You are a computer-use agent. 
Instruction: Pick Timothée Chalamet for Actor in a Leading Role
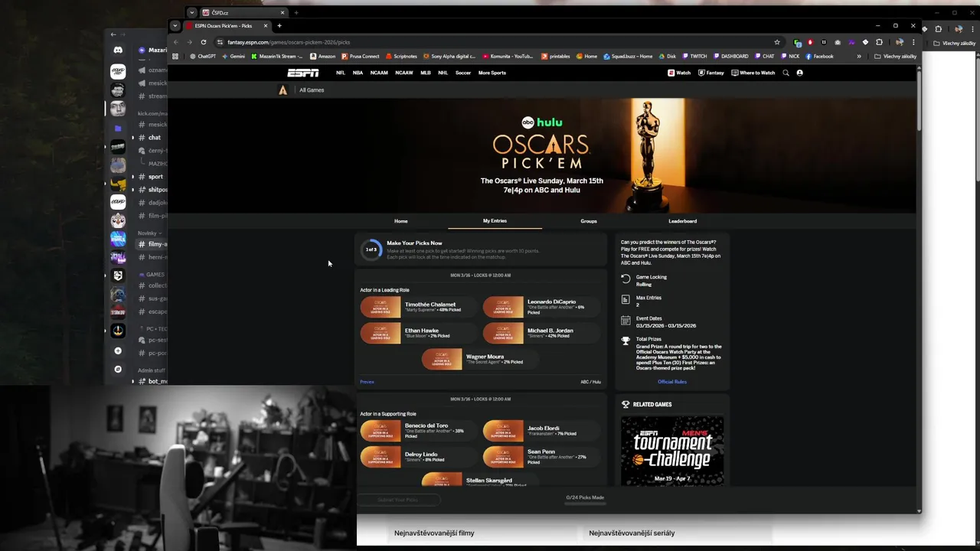[x=418, y=307]
